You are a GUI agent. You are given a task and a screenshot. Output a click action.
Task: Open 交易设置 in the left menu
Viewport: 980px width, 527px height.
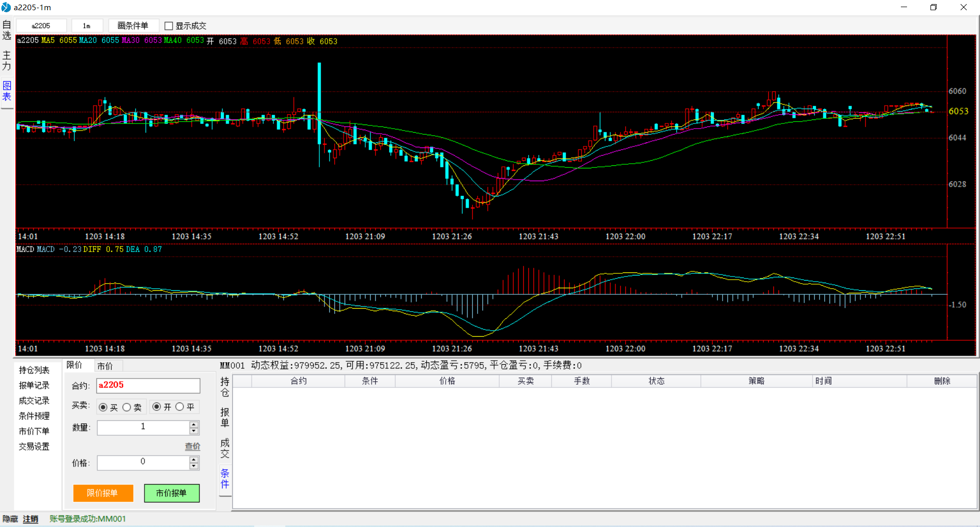click(x=34, y=446)
